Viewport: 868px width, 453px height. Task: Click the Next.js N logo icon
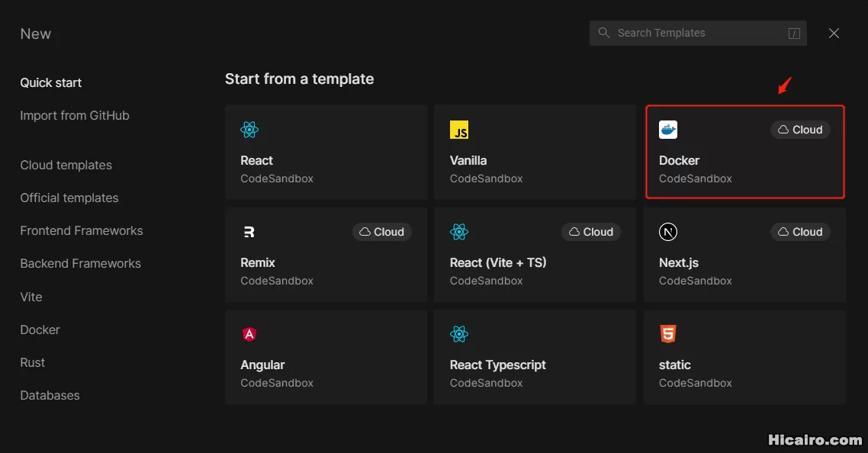tap(668, 232)
